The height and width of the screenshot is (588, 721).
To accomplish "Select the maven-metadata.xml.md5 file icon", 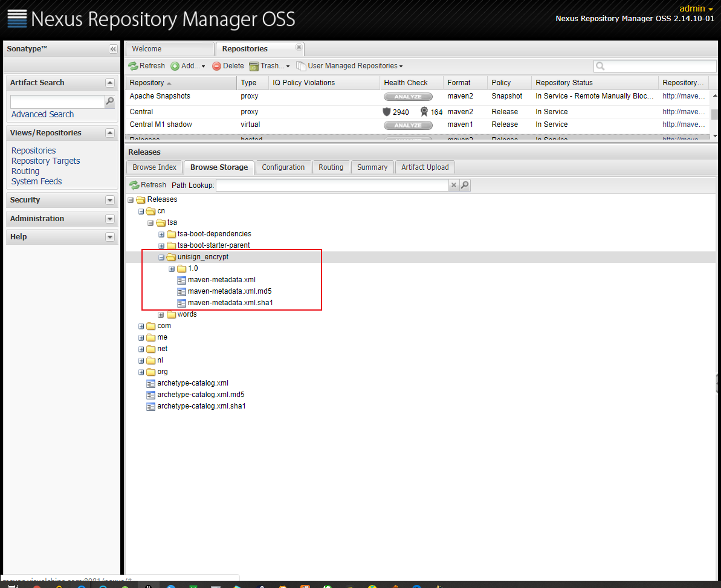I will [182, 291].
